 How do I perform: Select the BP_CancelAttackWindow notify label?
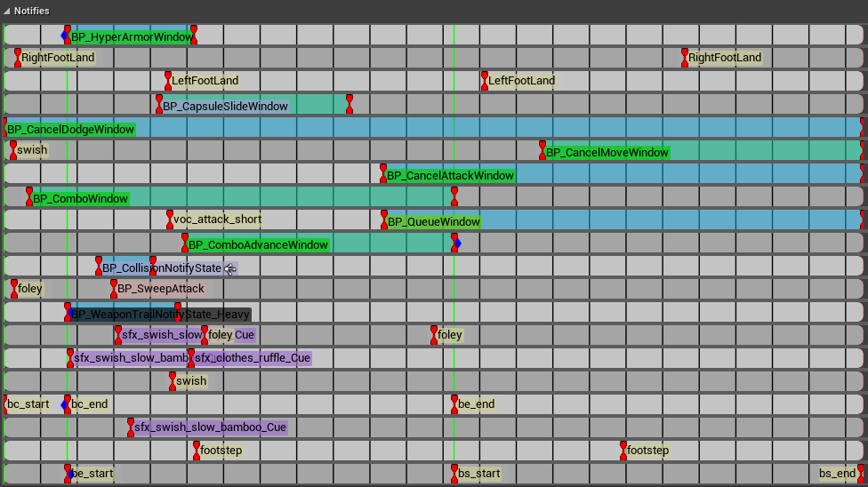tap(450, 176)
